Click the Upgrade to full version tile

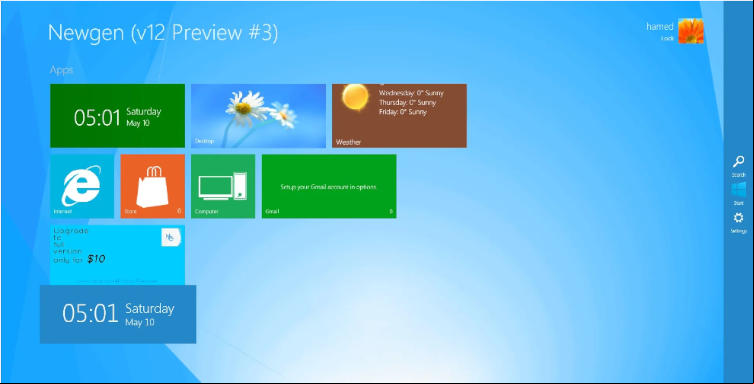[x=117, y=255]
